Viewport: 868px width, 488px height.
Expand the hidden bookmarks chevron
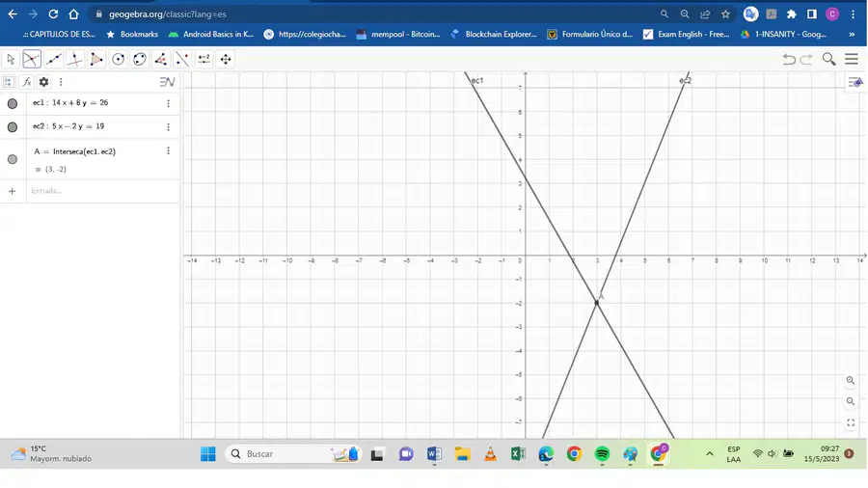pos(852,35)
